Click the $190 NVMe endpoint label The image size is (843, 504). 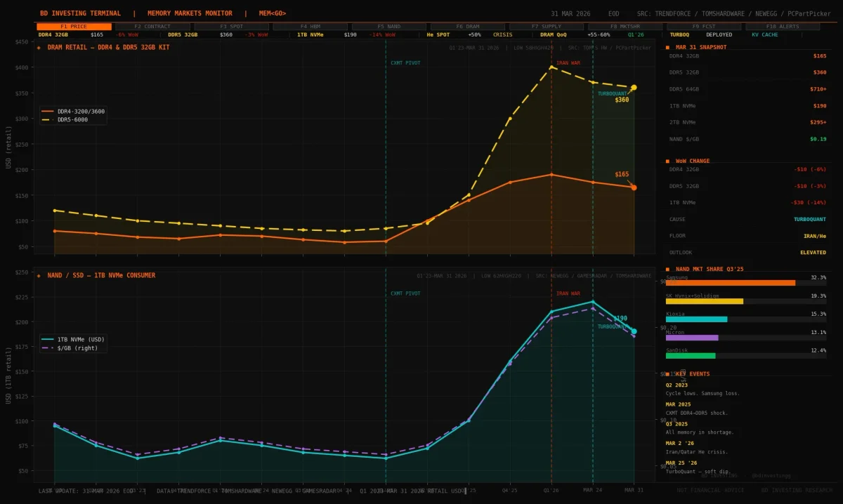(620, 318)
